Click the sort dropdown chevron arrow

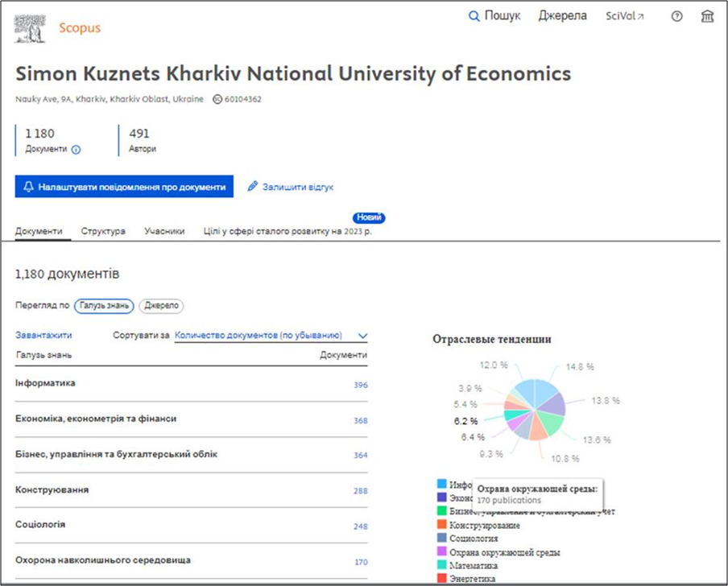362,336
